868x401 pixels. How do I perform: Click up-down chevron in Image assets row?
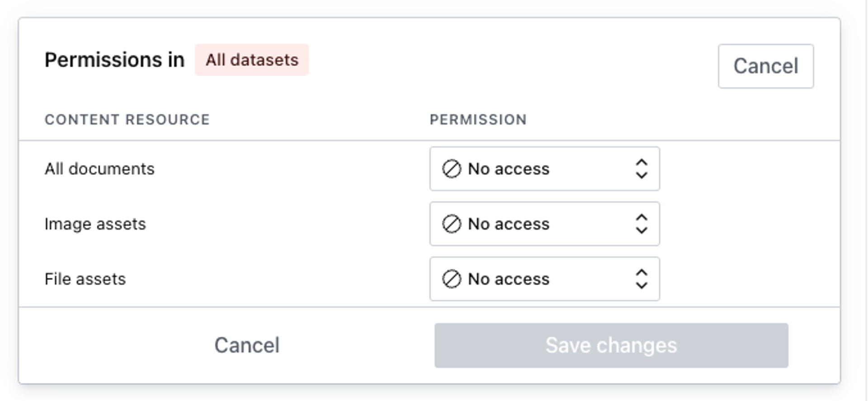coord(642,224)
